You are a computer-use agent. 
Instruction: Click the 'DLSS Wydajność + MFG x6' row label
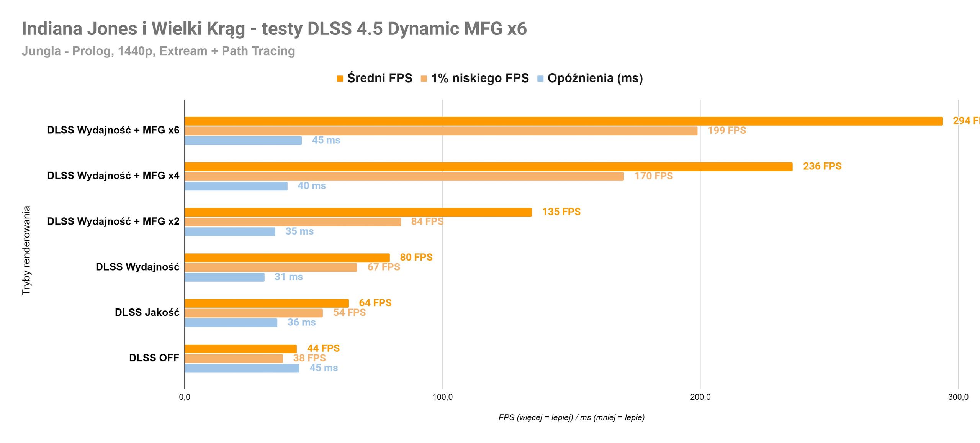(113, 130)
